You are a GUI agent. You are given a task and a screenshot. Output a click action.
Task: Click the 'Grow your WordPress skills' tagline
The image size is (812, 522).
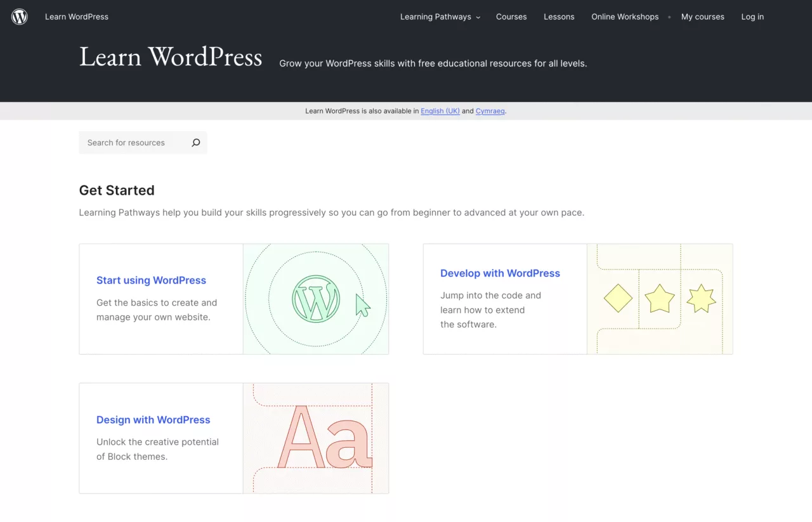433,63
